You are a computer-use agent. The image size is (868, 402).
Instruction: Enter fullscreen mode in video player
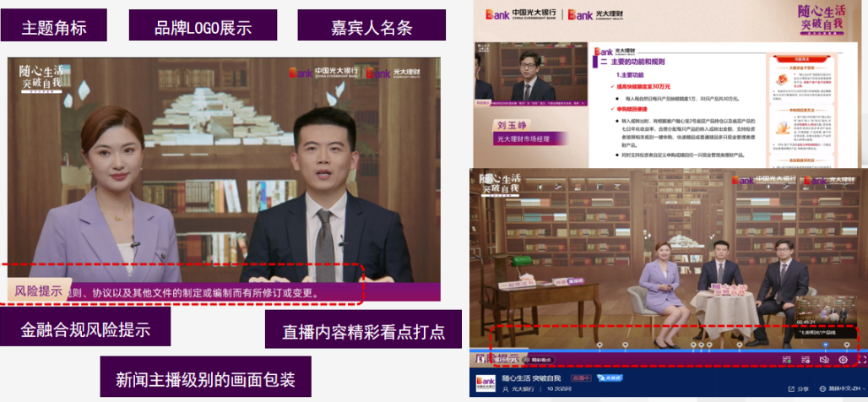861,360
